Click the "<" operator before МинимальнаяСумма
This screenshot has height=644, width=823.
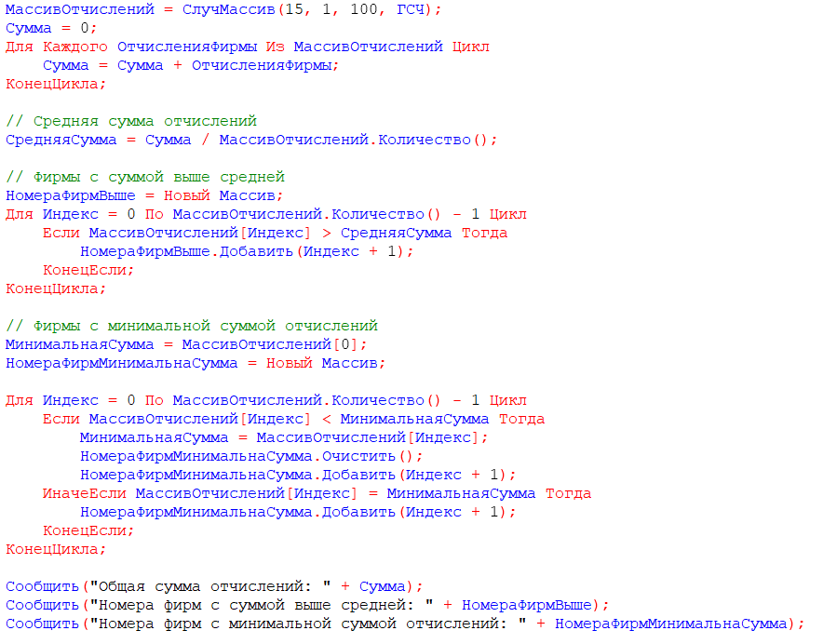[327, 420]
